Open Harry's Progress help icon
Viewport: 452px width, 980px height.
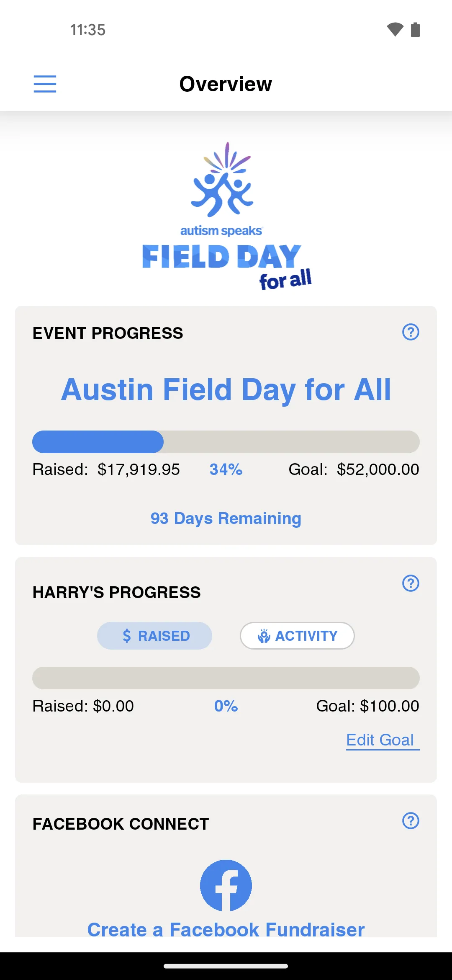tap(411, 583)
